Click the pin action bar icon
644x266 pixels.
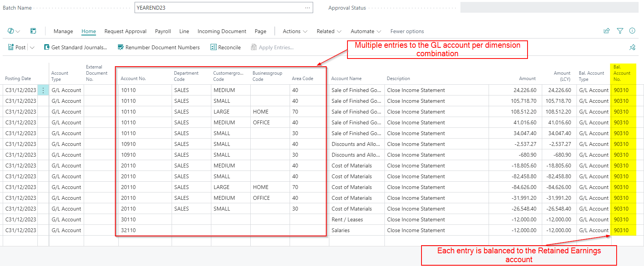pos(632,47)
